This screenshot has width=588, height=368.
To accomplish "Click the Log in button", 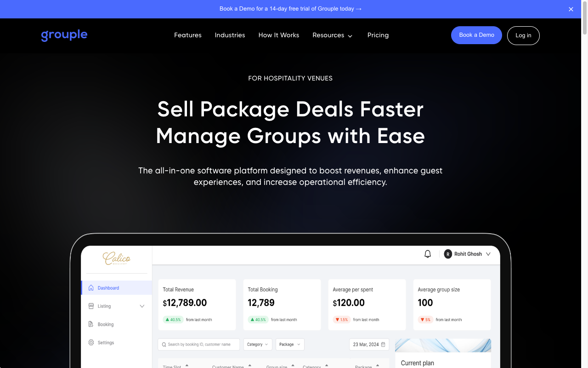I will coord(523,35).
